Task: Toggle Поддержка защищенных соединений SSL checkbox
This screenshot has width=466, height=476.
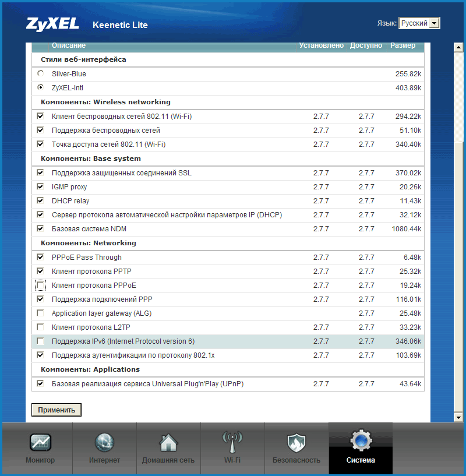Action: [x=40, y=172]
